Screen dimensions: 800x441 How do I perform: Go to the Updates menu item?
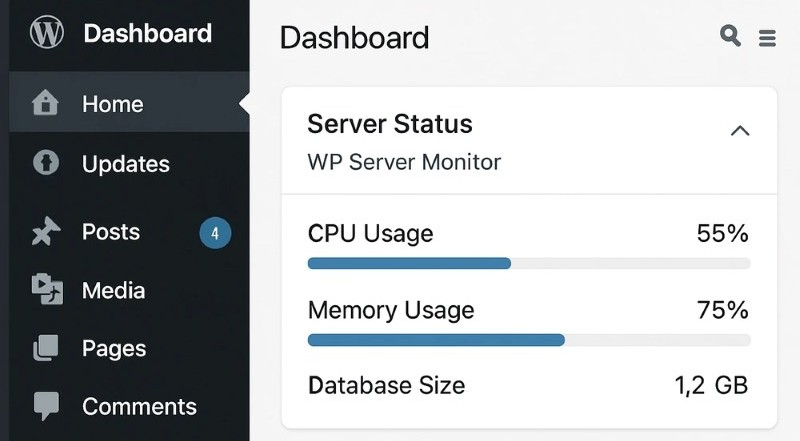point(125,163)
